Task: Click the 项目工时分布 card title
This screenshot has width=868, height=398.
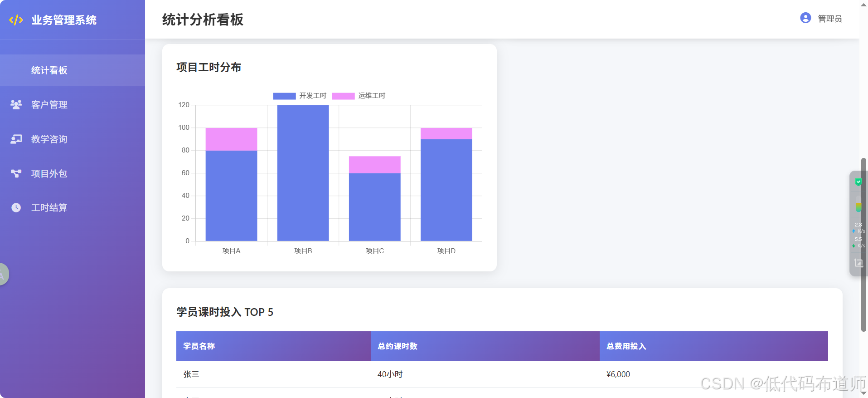Action: tap(209, 67)
